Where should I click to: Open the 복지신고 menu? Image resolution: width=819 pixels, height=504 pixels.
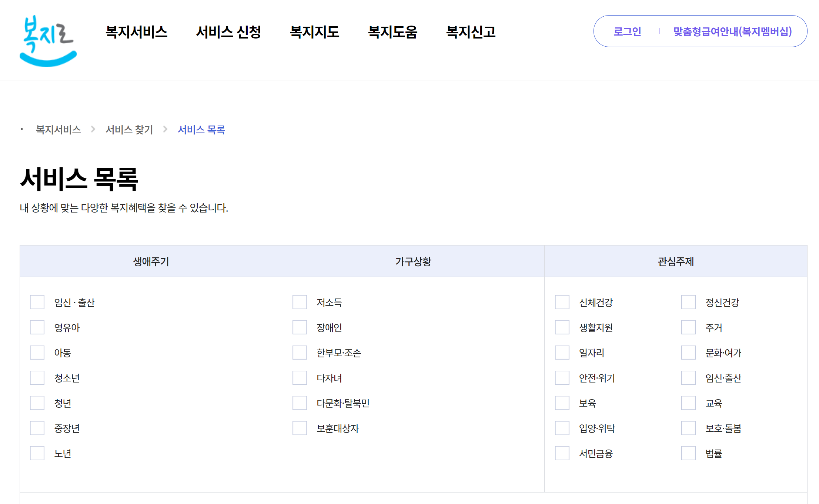coord(471,32)
